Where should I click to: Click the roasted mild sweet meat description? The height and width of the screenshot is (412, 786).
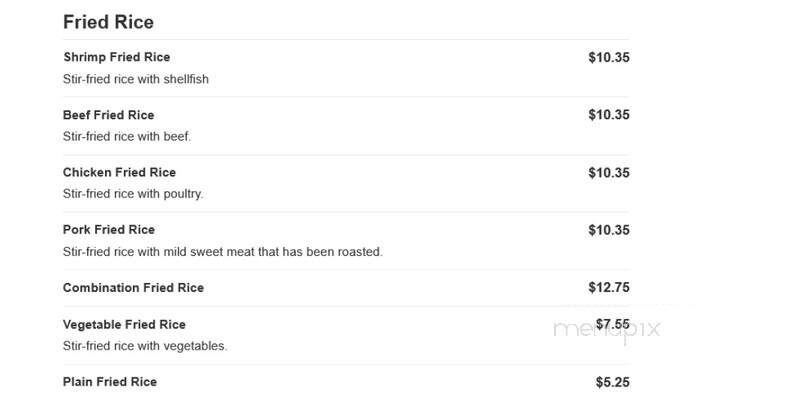[x=223, y=252]
